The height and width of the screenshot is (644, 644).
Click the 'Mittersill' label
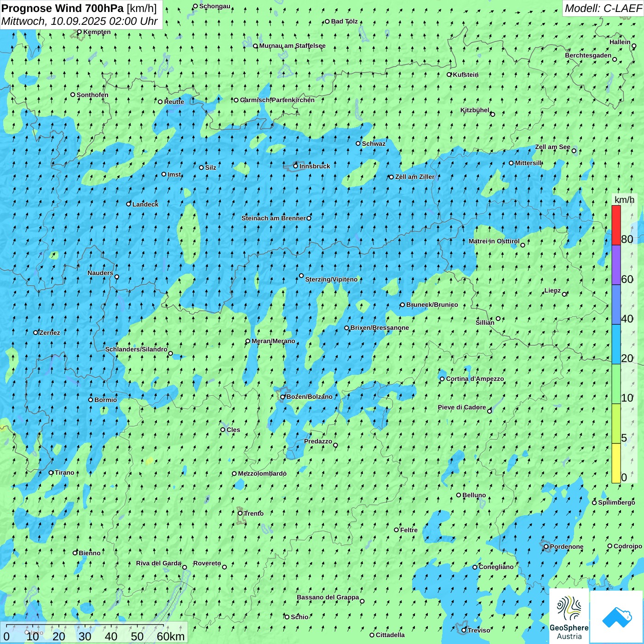tap(528, 163)
